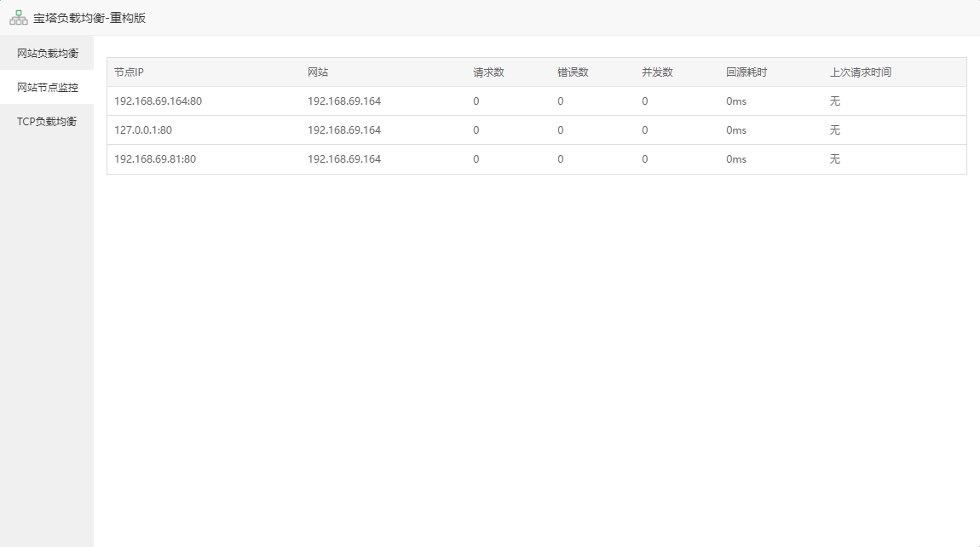Select node 192.168.69.81:80 cell
The image size is (980, 547).
155,158
